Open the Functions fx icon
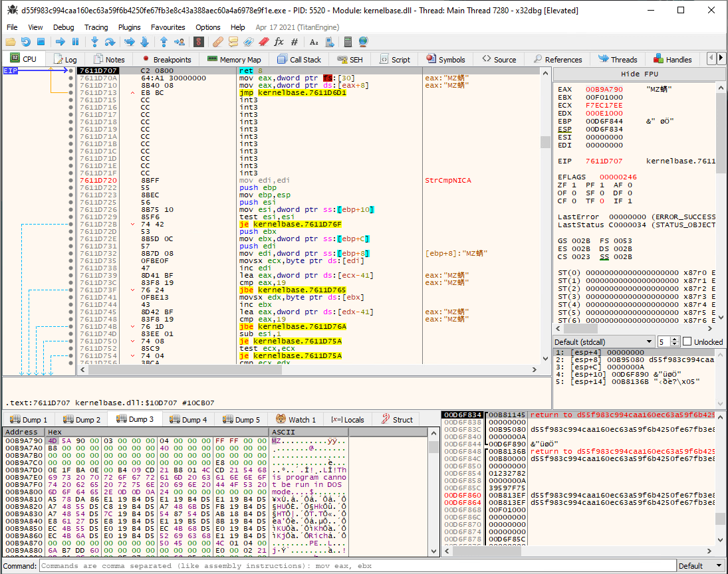 [279, 42]
